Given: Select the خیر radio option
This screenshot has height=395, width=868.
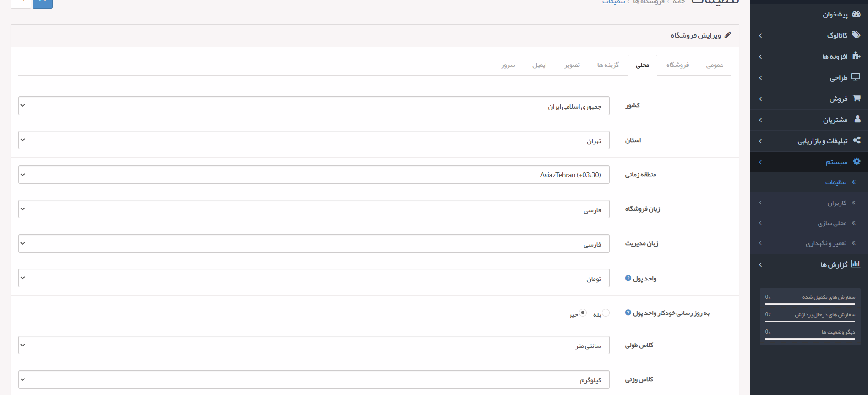Looking at the screenshot, I should pyautogui.click(x=583, y=313).
